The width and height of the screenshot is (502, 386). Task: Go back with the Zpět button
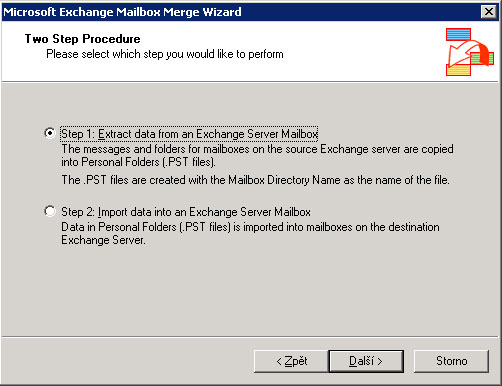tap(291, 361)
